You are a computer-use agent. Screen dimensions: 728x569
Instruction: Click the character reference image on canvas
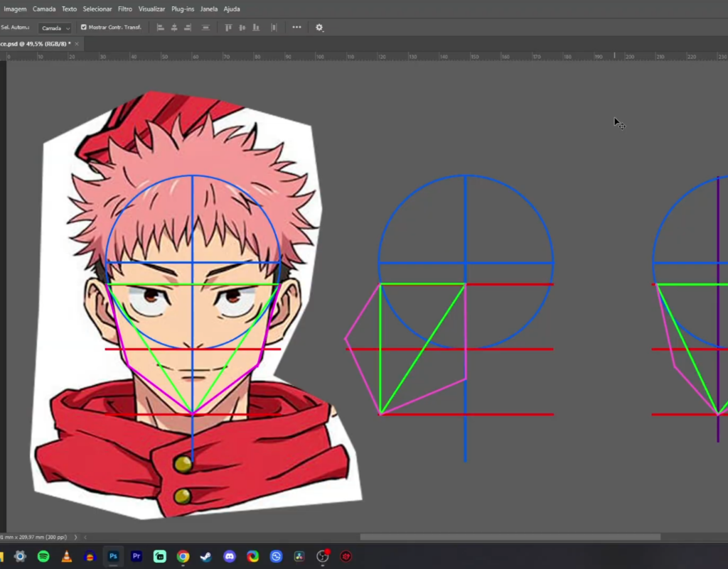(195, 306)
